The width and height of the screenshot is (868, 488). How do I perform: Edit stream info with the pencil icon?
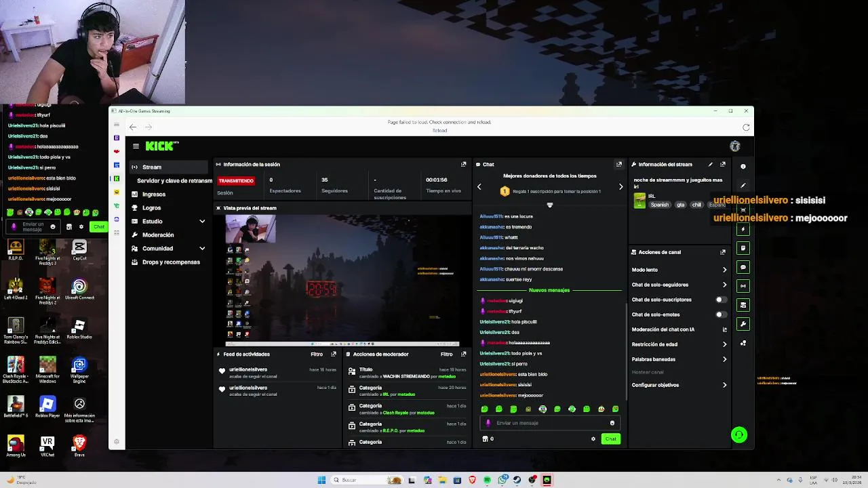(711, 164)
